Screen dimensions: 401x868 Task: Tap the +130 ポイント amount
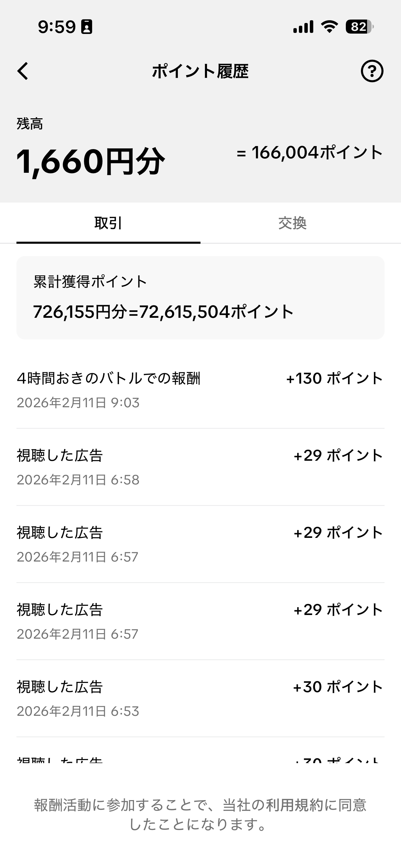[335, 378]
